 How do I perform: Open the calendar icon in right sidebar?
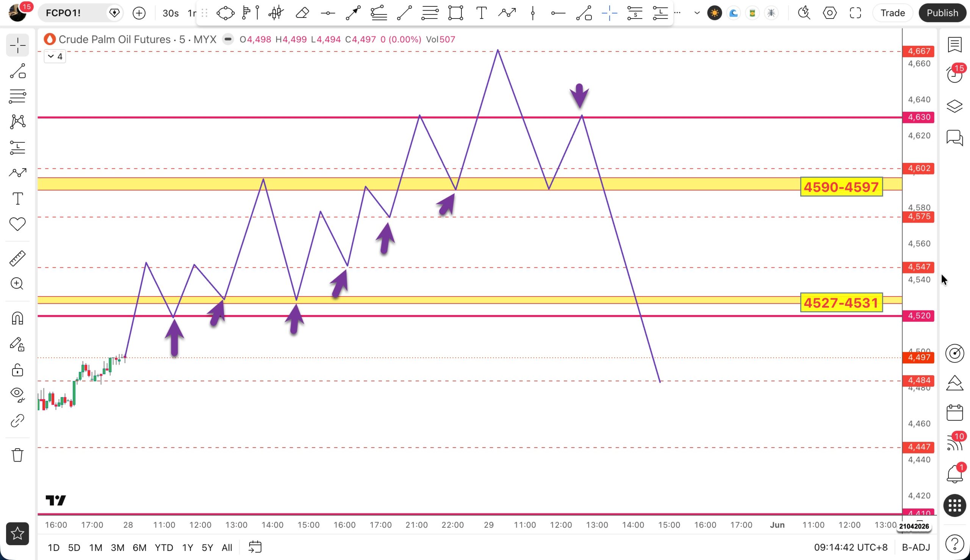pyautogui.click(x=954, y=413)
